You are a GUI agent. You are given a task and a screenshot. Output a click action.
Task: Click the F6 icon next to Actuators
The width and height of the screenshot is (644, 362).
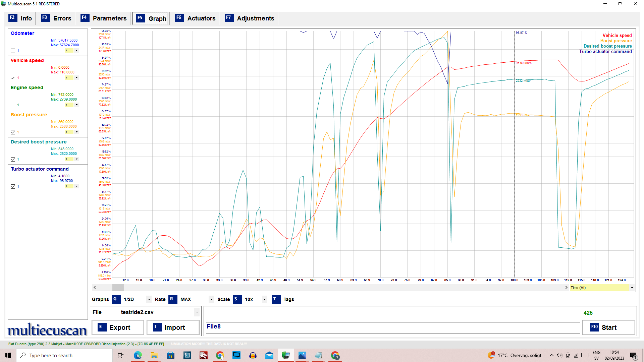[179, 18]
